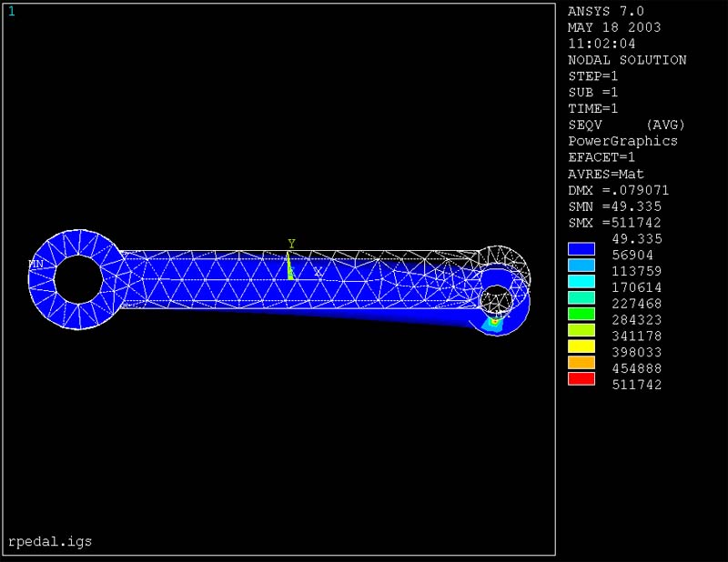Click the 'STEP=1' text
The height and width of the screenshot is (562, 728).
[x=593, y=76]
